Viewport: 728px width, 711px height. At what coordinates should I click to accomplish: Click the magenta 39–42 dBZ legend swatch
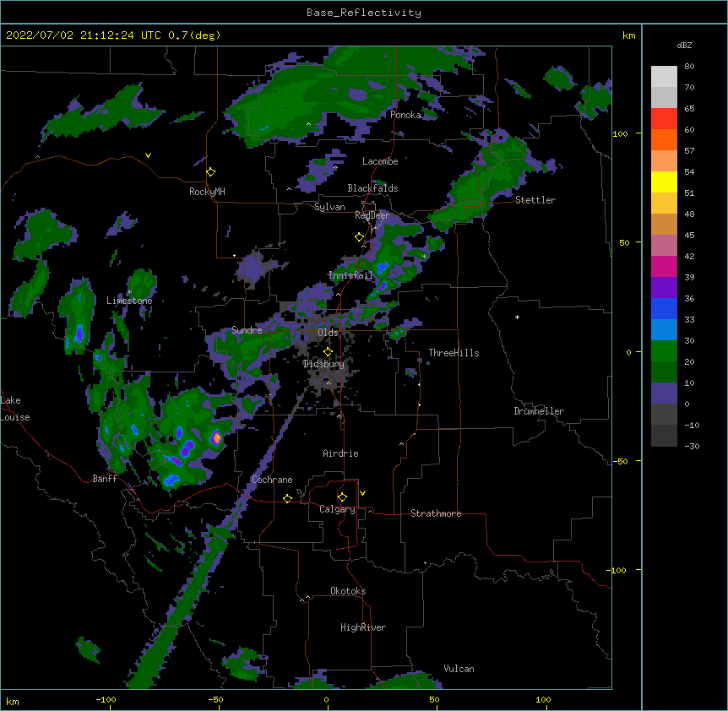(664, 266)
